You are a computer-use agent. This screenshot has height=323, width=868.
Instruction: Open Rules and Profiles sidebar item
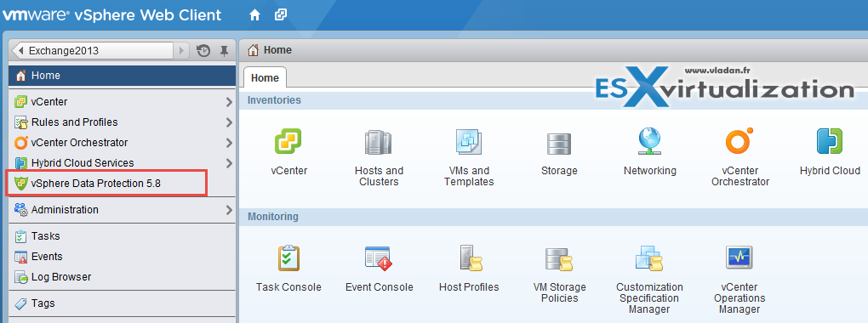(x=123, y=122)
